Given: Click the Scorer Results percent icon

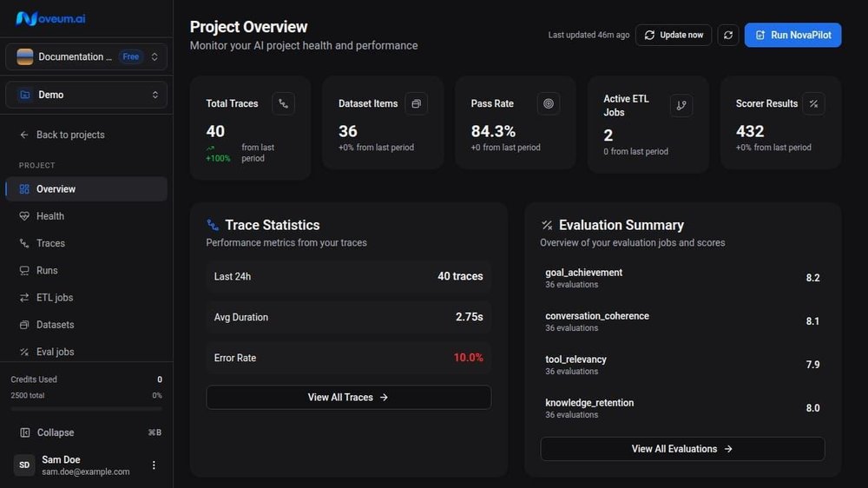Looking at the screenshot, I should click(x=814, y=103).
